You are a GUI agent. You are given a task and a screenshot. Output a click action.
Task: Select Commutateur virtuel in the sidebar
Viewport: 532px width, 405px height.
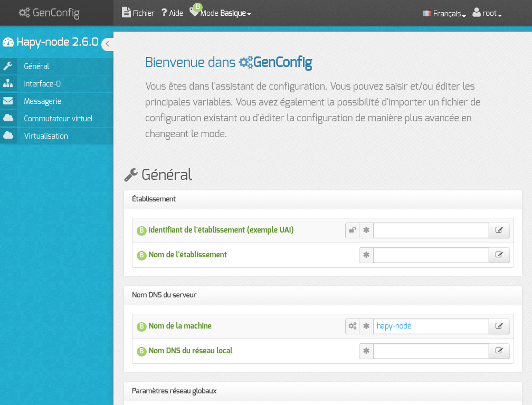(x=59, y=119)
